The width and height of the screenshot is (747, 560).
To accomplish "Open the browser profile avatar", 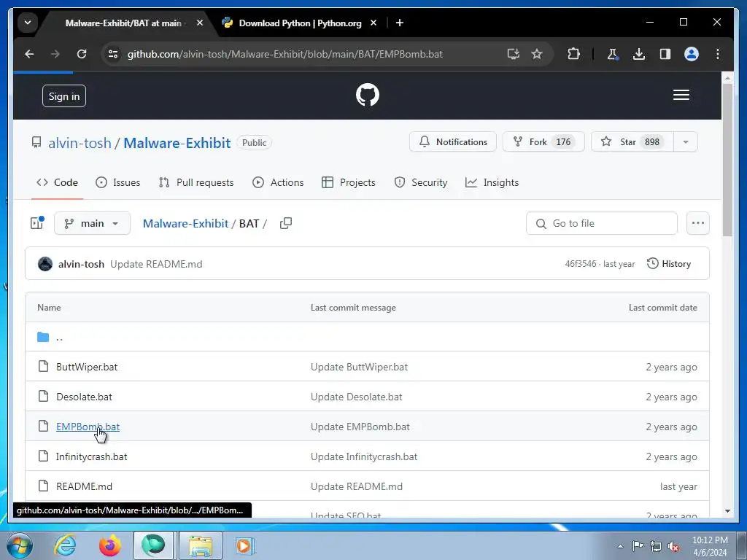I will (692, 54).
